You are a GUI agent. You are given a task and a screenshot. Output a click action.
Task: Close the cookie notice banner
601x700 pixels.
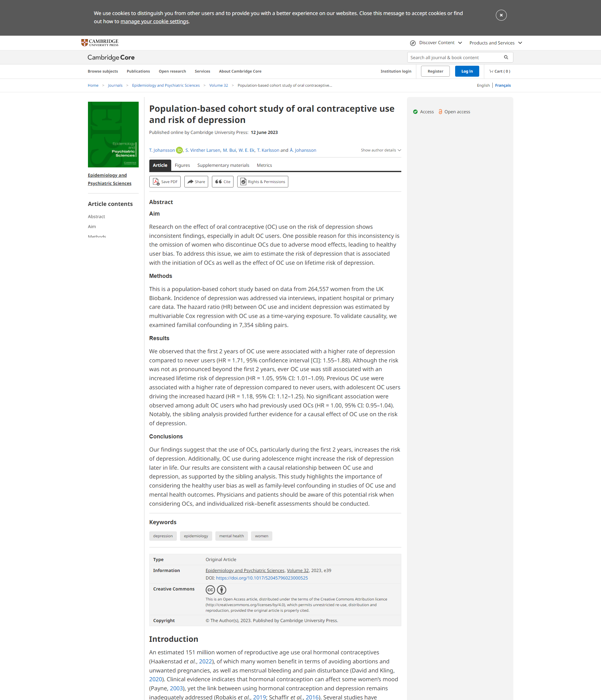[501, 15]
